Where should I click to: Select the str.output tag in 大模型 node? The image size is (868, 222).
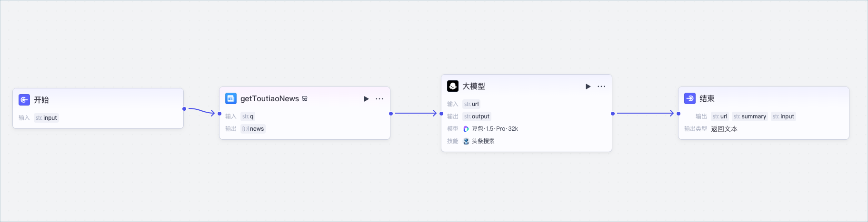(477, 116)
